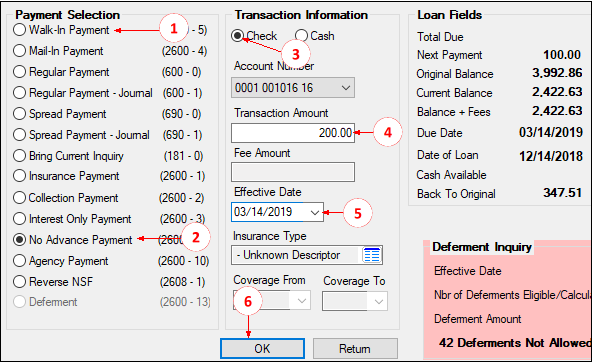The image size is (592, 363).
Task: Select the Mail-In Payment radio button
Action: point(19,51)
